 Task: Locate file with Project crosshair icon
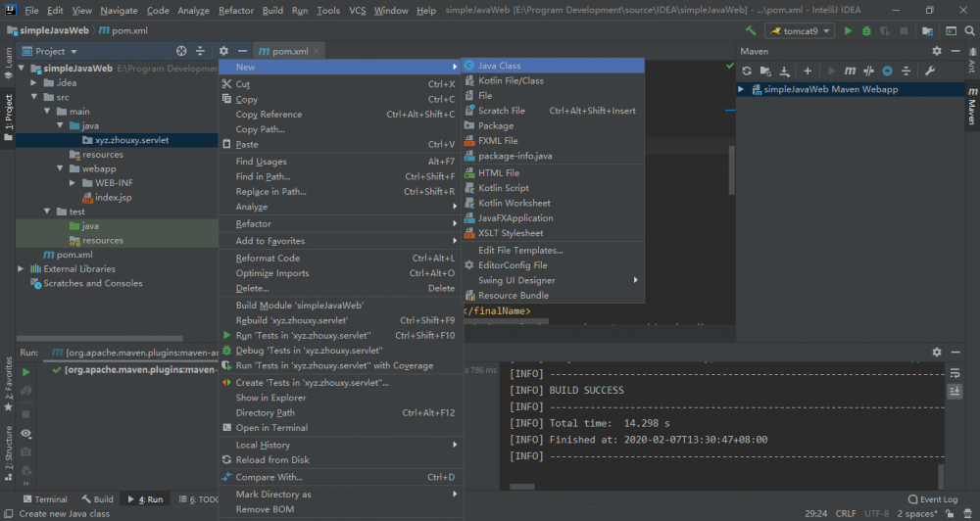[181, 51]
